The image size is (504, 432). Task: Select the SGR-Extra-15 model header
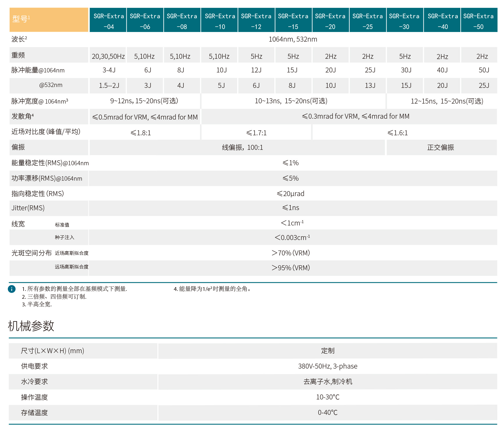[293, 21]
